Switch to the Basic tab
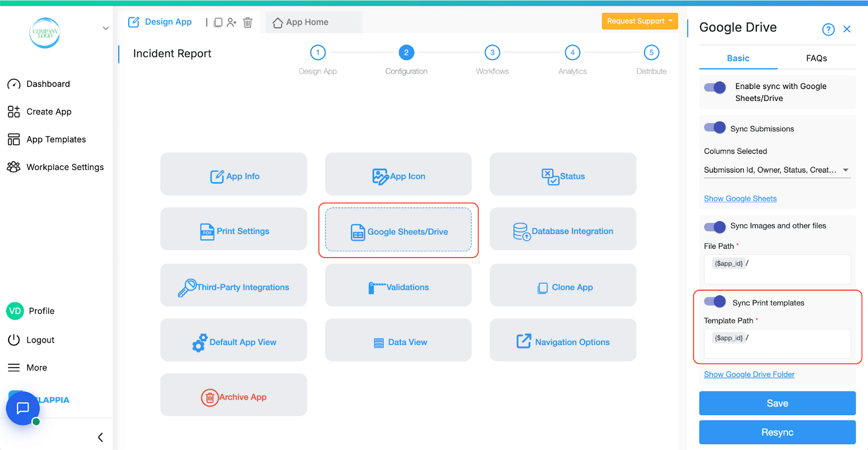The height and width of the screenshot is (450, 868). coord(738,58)
